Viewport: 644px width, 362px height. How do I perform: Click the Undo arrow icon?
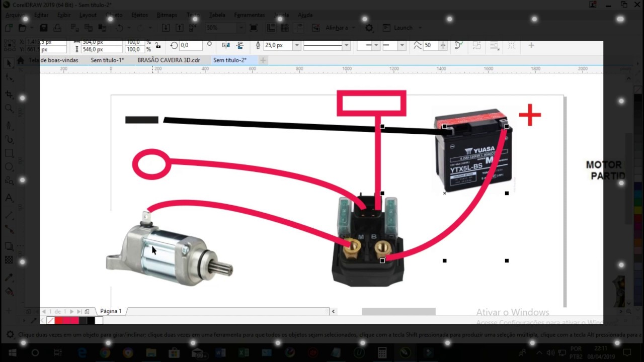pos(120,28)
